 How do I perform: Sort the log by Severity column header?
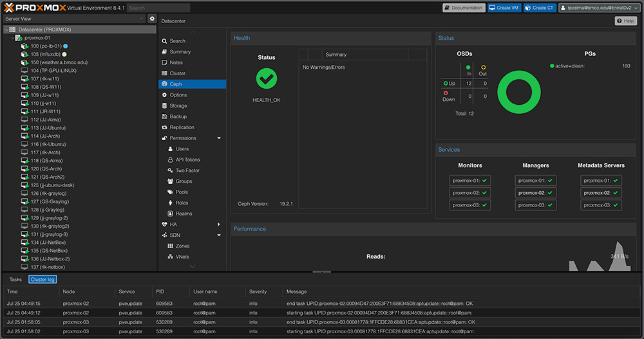pyautogui.click(x=258, y=292)
